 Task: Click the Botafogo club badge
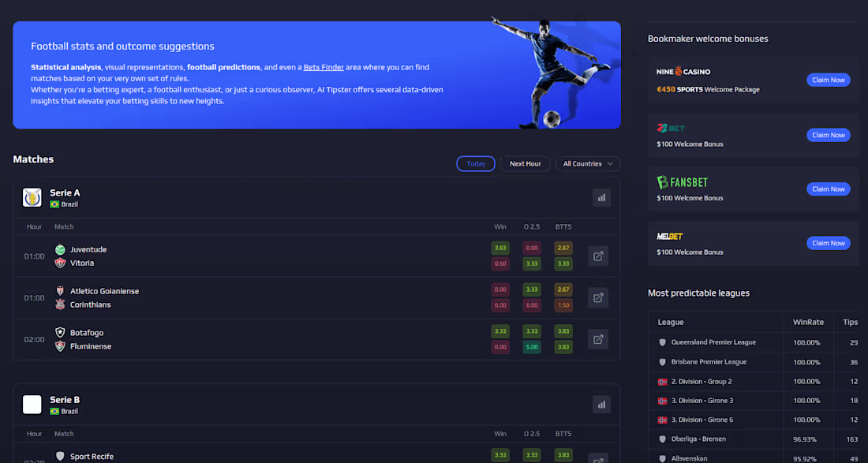click(x=59, y=332)
